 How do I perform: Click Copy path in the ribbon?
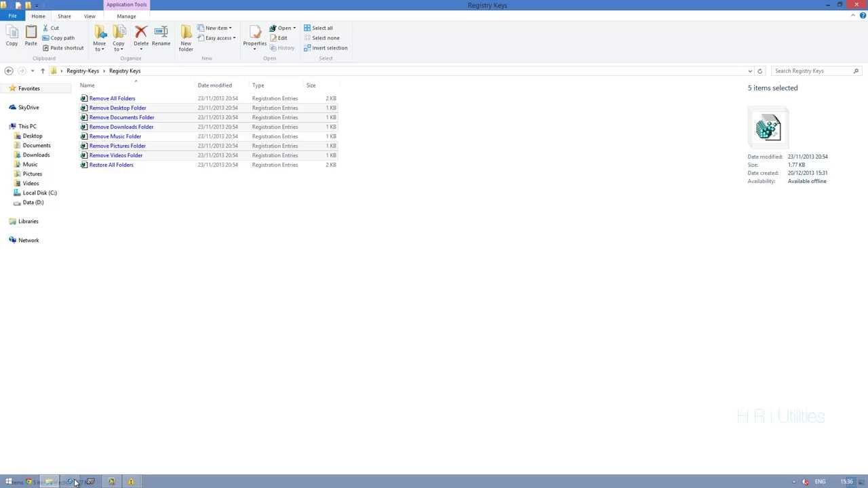[x=58, y=38]
